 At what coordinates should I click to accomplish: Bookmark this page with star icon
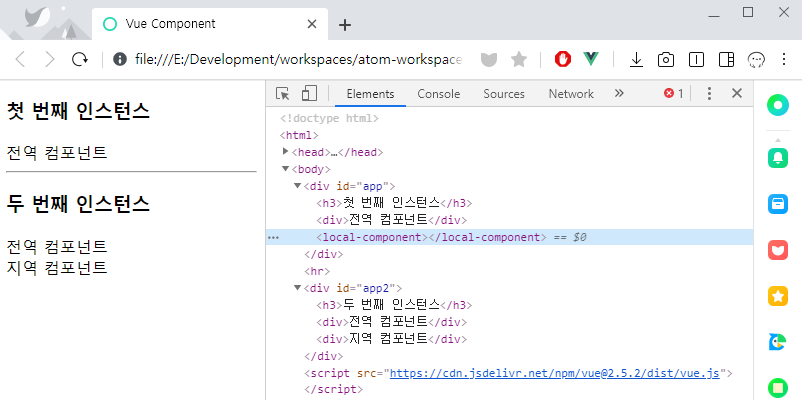pyautogui.click(x=519, y=60)
